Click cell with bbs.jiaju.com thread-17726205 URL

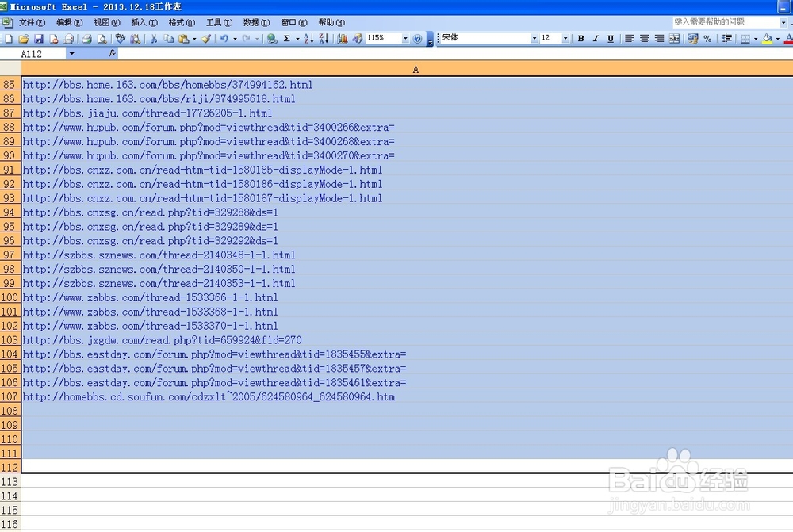pos(407,113)
